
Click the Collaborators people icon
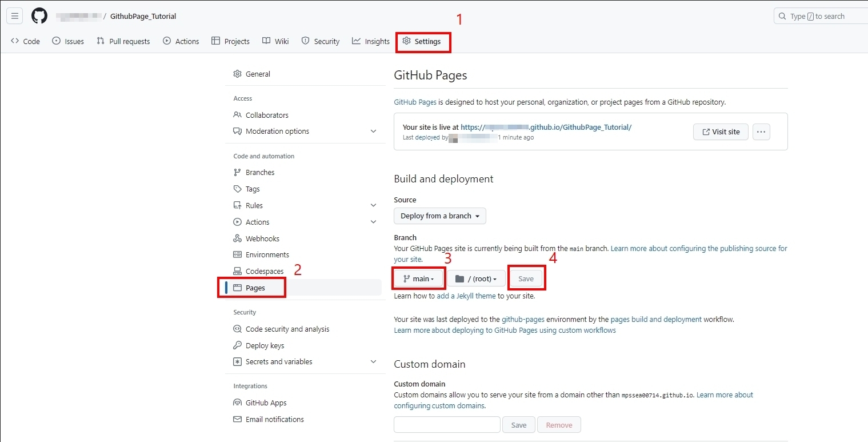(238, 115)
